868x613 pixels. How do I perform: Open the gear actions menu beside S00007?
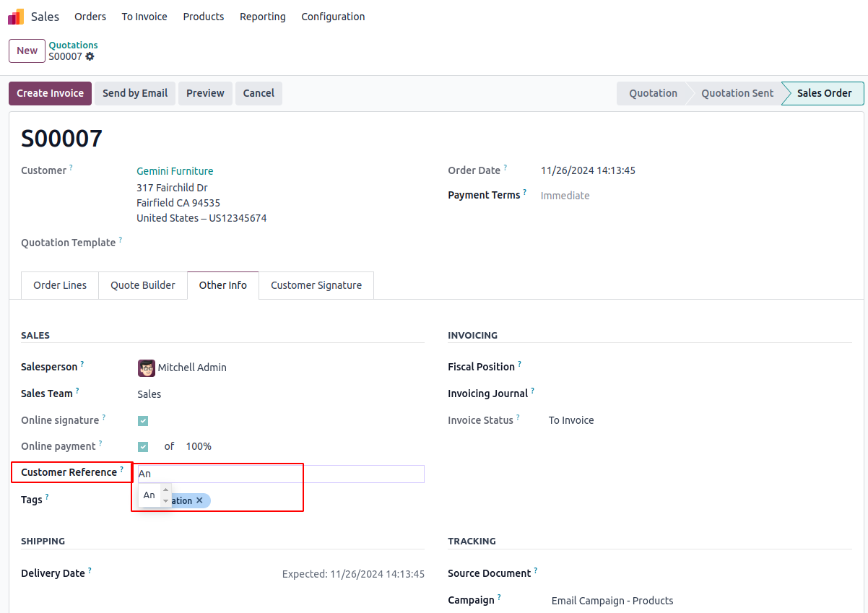90,56
